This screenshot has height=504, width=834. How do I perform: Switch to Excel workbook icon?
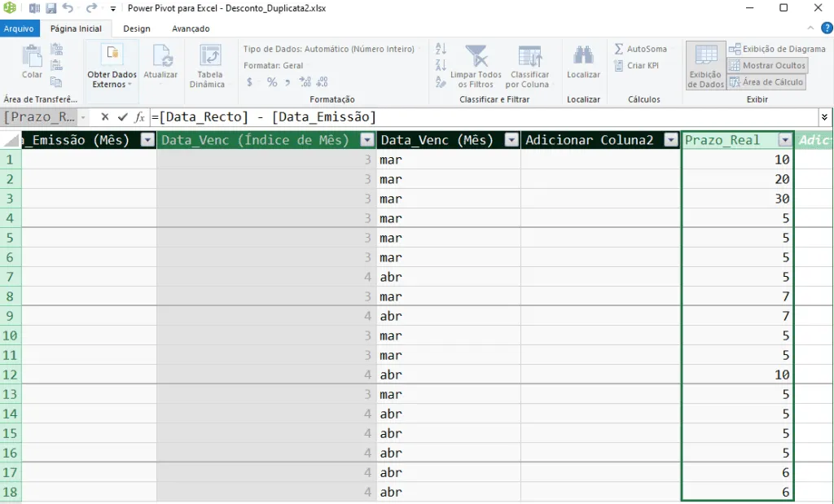coord(34,8)
